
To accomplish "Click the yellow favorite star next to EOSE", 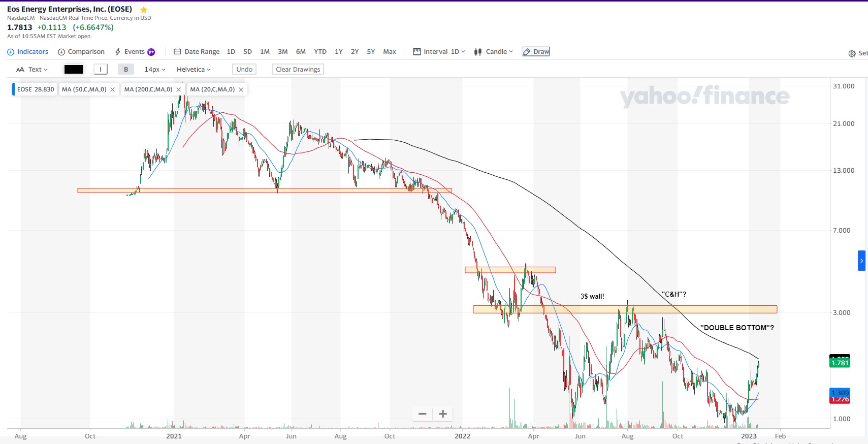I will (144, 10).
